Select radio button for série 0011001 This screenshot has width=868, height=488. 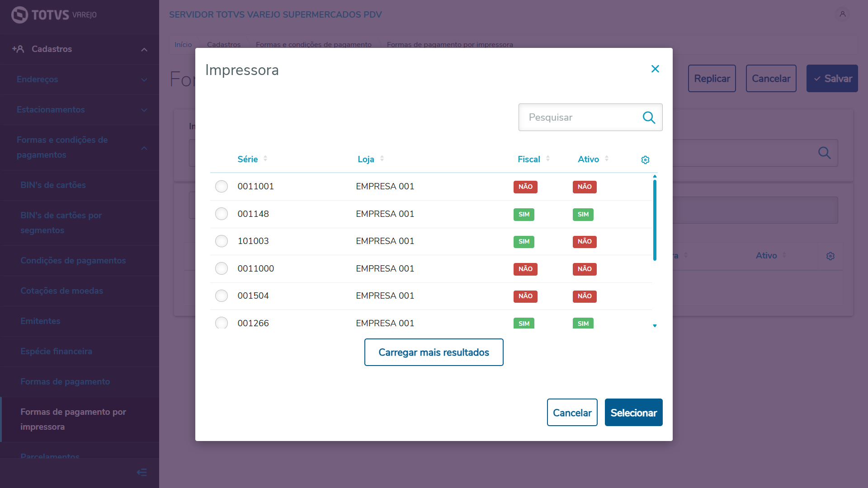[x=222, y=186]
